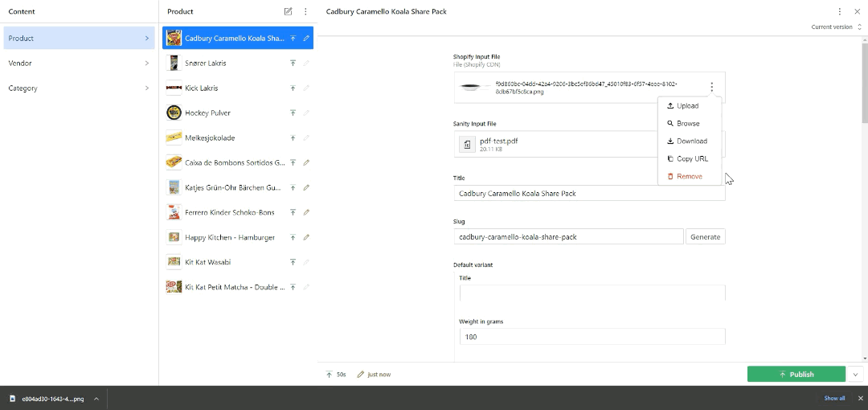
Task: Click the Default variant Title field
Action: click(592, 293)
